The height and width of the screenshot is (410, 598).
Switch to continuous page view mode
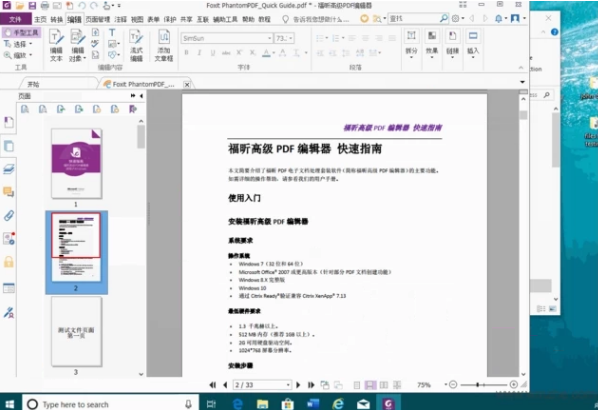pyautogui.click(x=370, y=385)
